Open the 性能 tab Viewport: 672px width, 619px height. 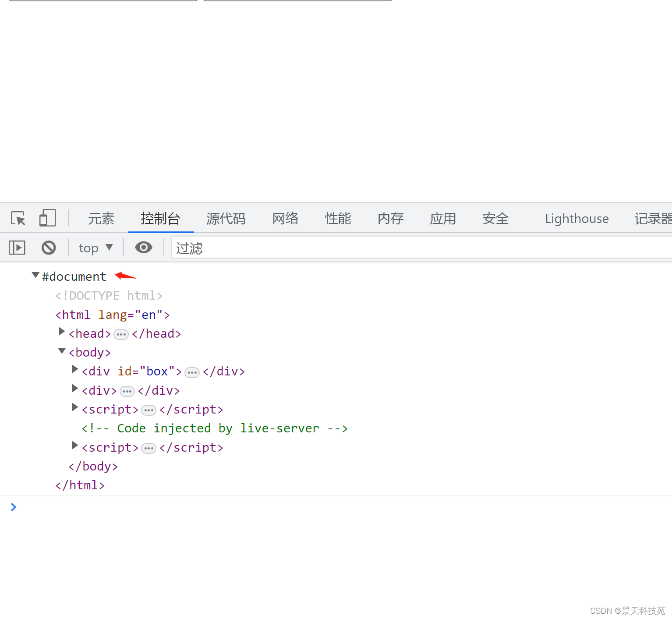point(338,218)
